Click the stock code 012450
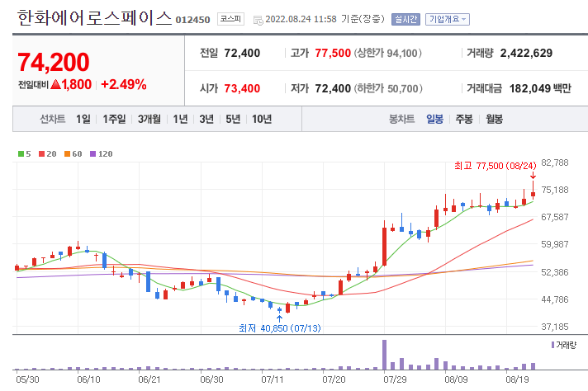588x391 pixels. coord(192,20)
